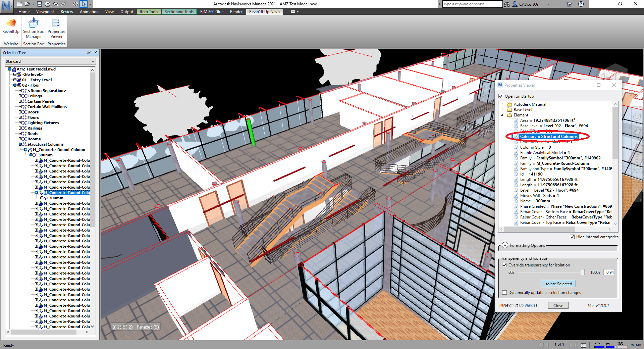
Task: Click the Undo arrow icon
Action: point(56,4)
